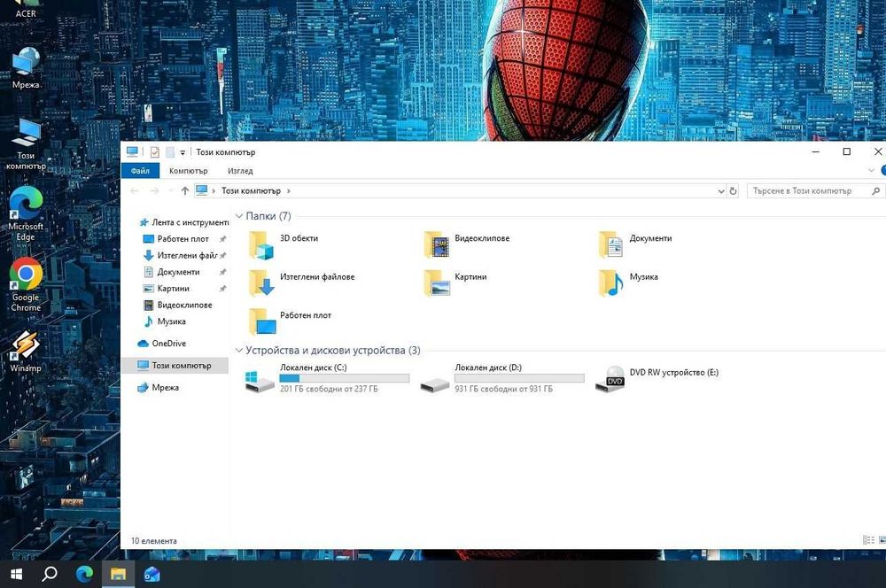The image size is (886, 588).
Task: Click the Properties checkmark icon in title bar
Action: tap(155, 152)
